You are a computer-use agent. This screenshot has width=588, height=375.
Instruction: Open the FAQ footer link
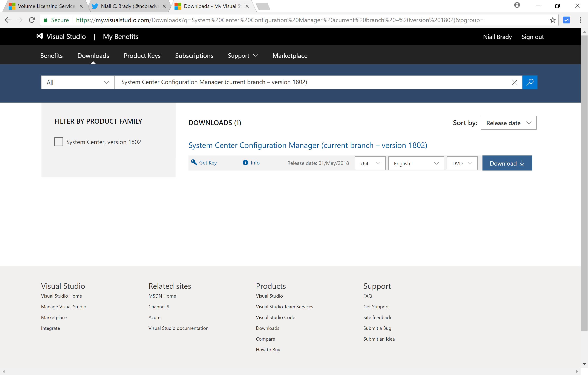coord(367,296)
